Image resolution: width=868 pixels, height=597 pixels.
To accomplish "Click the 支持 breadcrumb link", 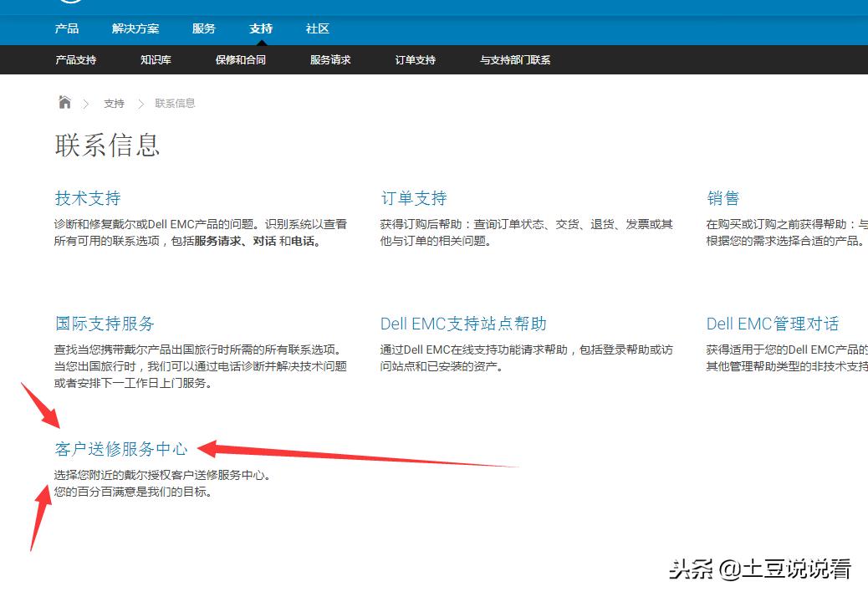I will coord(114,103).
